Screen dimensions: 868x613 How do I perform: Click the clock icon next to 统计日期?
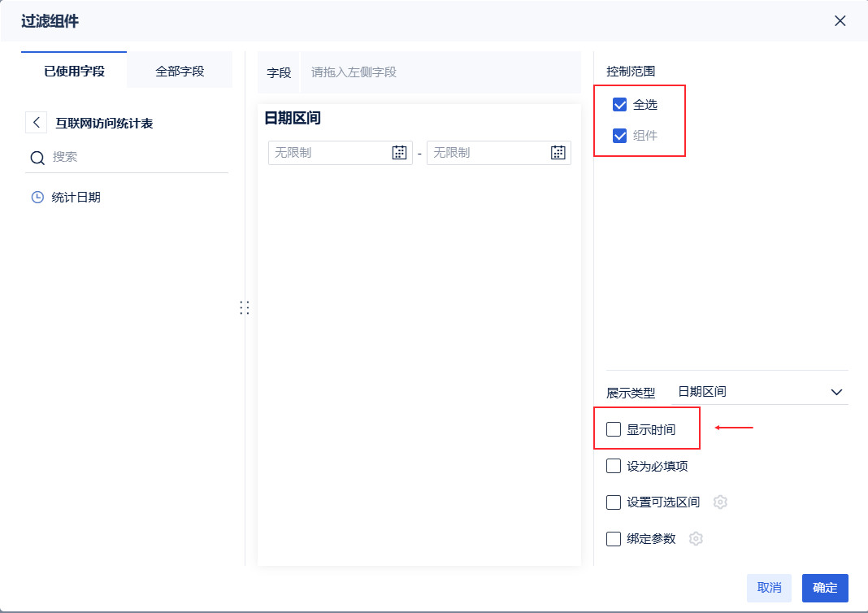(37, 197)
